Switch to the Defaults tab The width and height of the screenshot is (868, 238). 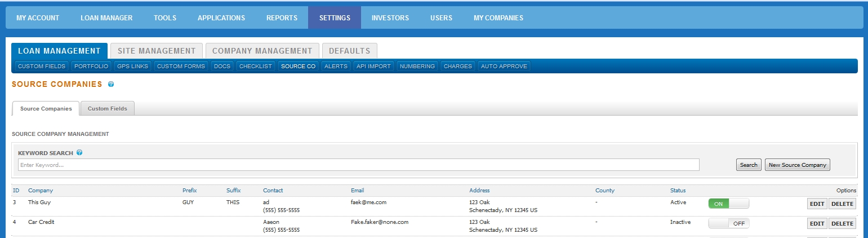coord(350,51)
